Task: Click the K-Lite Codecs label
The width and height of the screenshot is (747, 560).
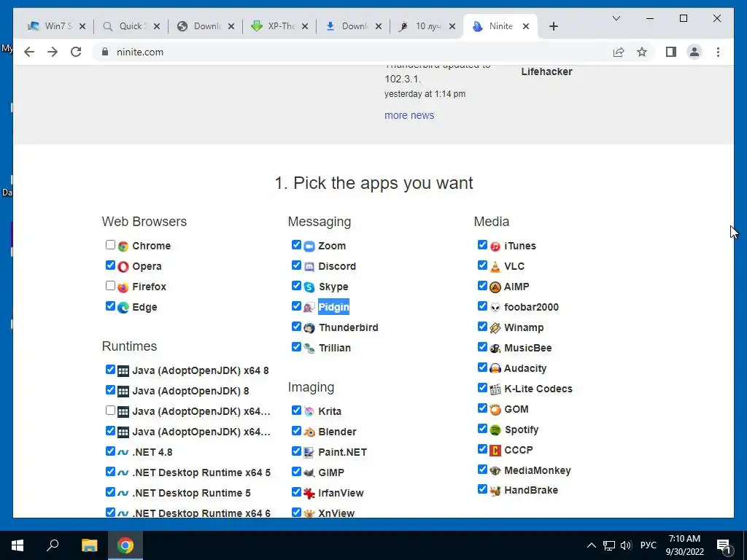Action: click(538, 389)
